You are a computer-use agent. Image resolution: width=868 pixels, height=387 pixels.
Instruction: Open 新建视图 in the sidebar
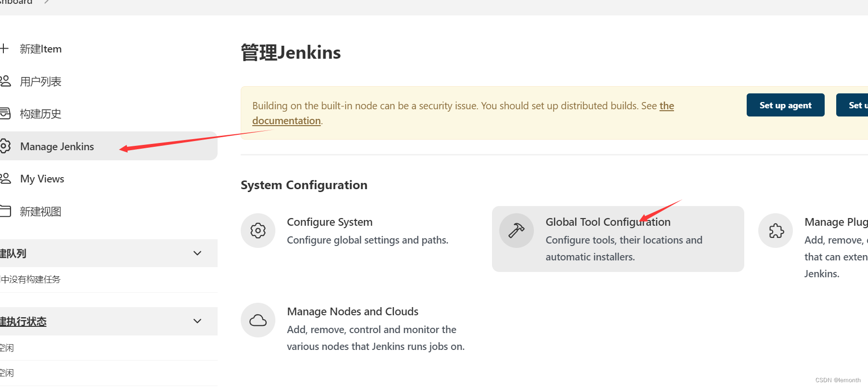point(41,212)
